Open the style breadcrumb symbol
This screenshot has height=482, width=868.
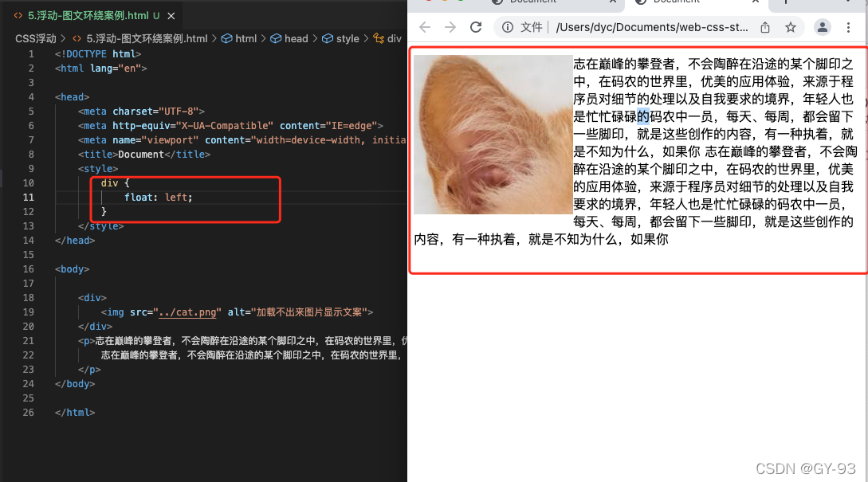tap(348, 39)
